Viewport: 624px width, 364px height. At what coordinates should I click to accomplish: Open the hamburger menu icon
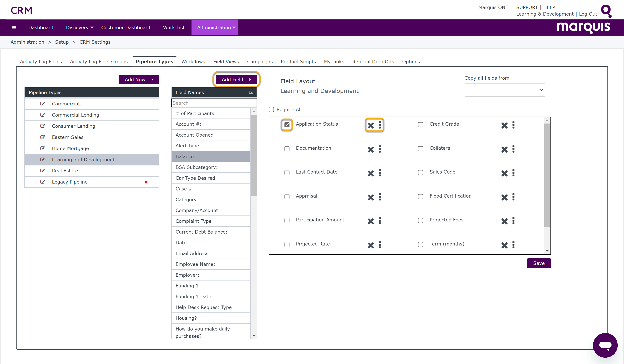click(x=14, y=28)
